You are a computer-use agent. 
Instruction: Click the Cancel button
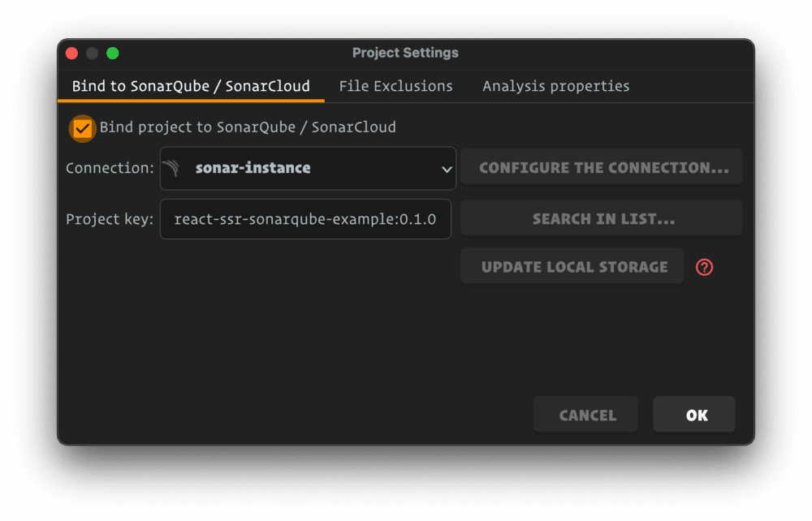(586, 415)
